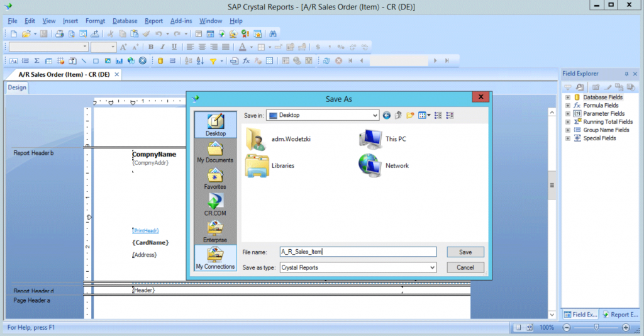
Task: Open the File menu
Action: (x=13, y=21)
